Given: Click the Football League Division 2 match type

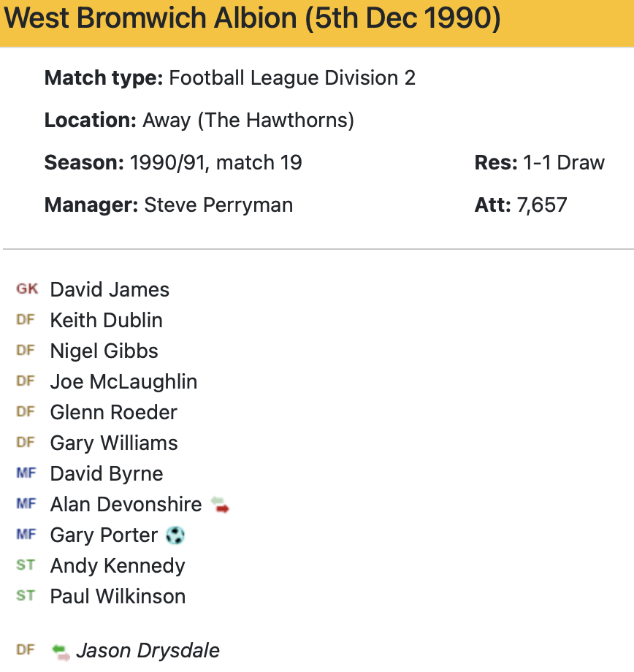Looking at the screenshot, I should (292, 78).
